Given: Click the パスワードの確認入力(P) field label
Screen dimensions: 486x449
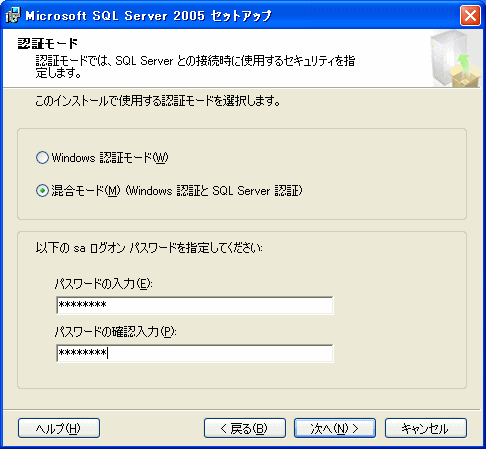Looking at the screenshot, I should tap(115, 332).
